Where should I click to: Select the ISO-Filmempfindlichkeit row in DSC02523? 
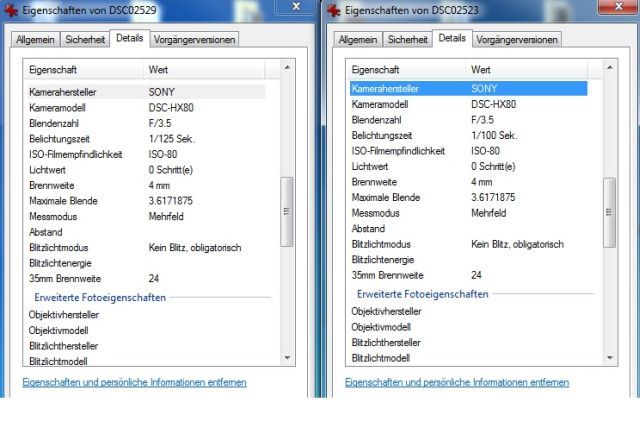(469, 151)
